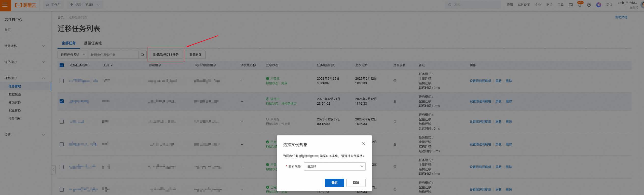
Task: Go to 首页 in the sidebar
Action: 8,30
